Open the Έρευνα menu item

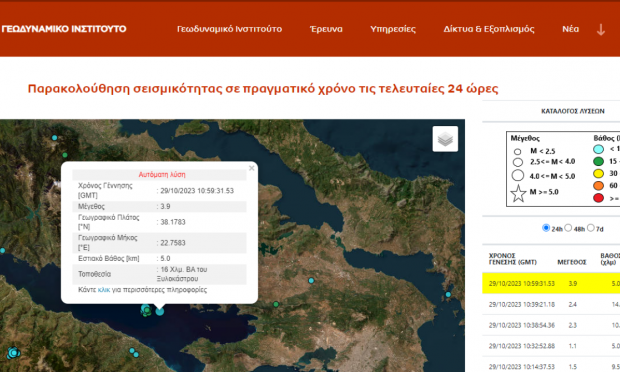pos(326,29)
